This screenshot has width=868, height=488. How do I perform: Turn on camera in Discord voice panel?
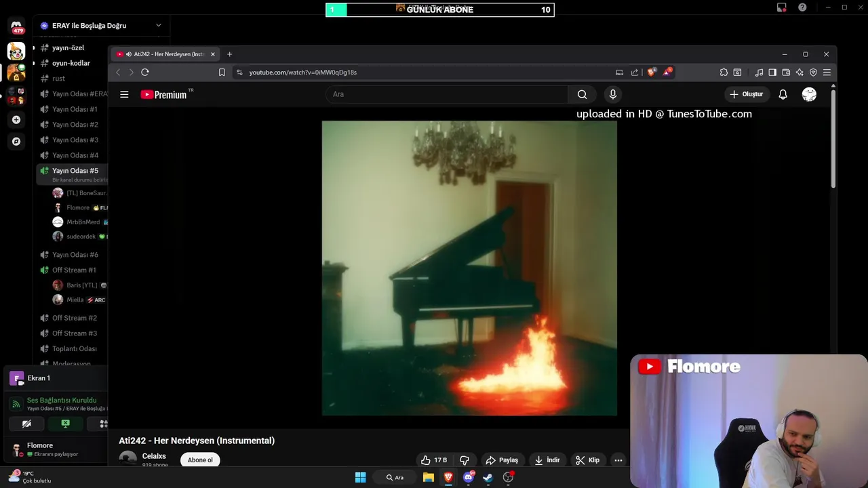(26, 424)
